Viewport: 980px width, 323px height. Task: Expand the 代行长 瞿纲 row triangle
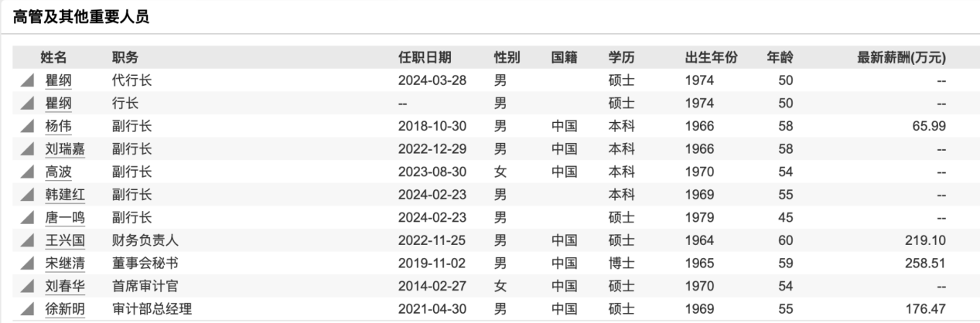(28, 80)
